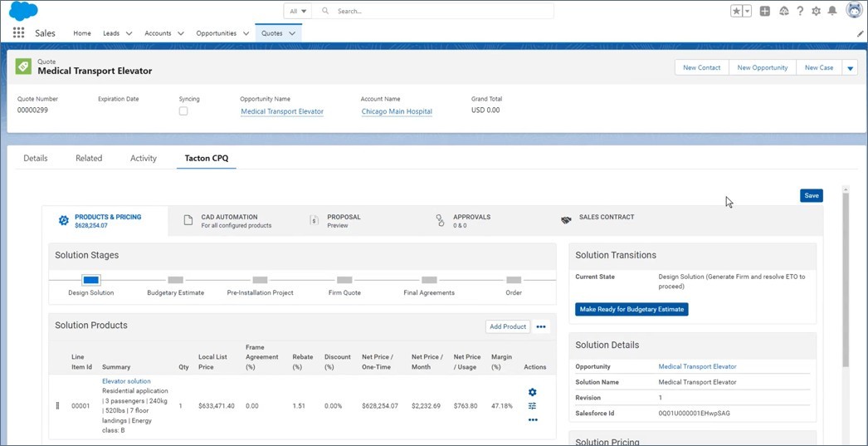Click the sliders icon in Actions column
This screenshot has width=868, height=446.
pyautogui.click(x=533, y=406)
